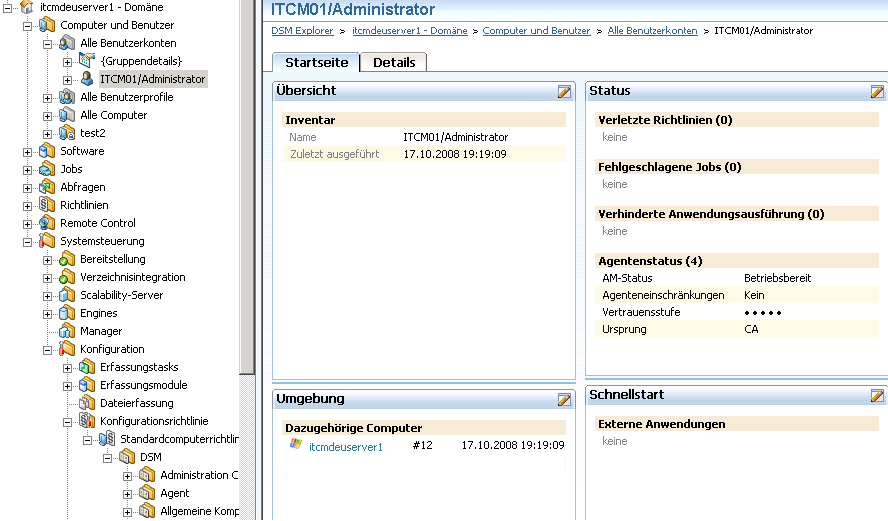The width and height of the screenshot is (888, 521).
Task: Collapse the DSM policy node
Action: pyautogui.click(x=108, y=458)
